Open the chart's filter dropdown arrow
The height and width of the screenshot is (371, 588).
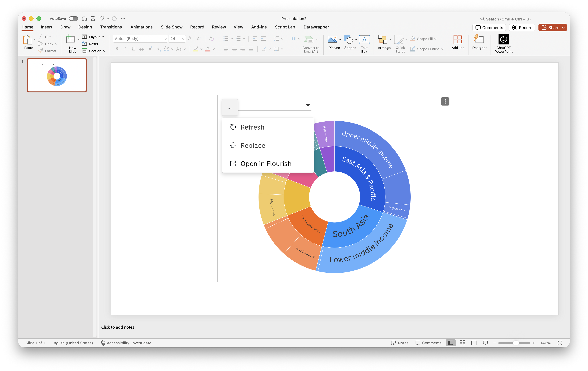tap(308, 105)
